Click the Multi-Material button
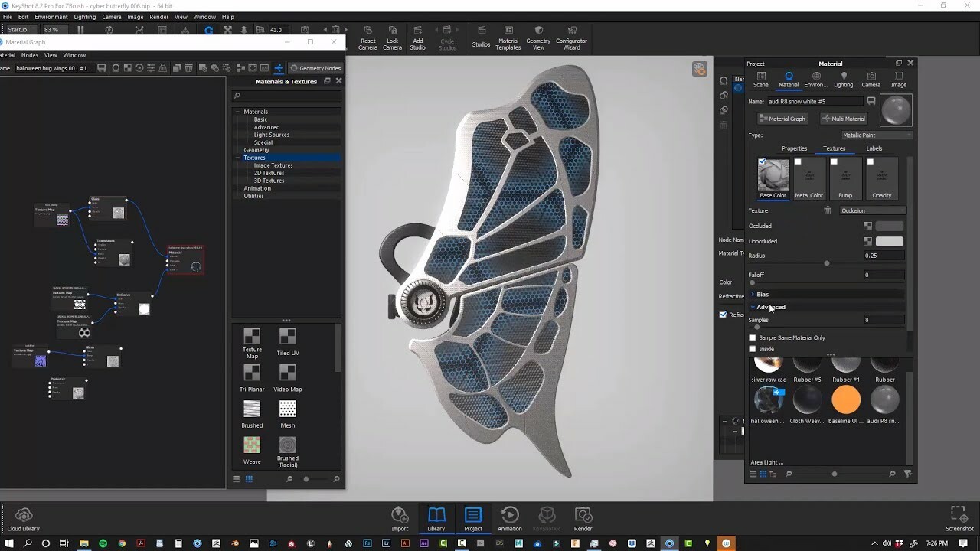The width and height of the screenshot is (980, 551). 843,118
